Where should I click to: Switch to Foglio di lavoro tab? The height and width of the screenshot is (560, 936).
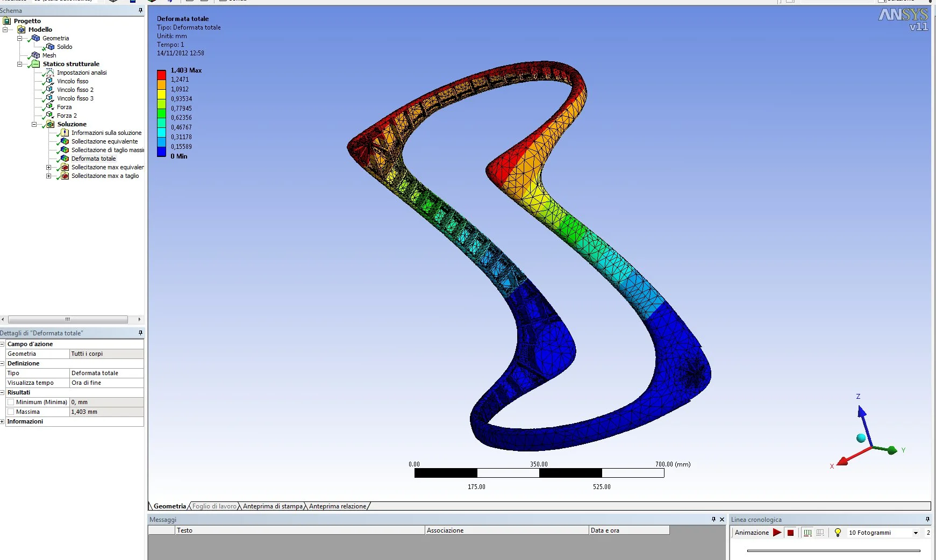coord(214,506)
